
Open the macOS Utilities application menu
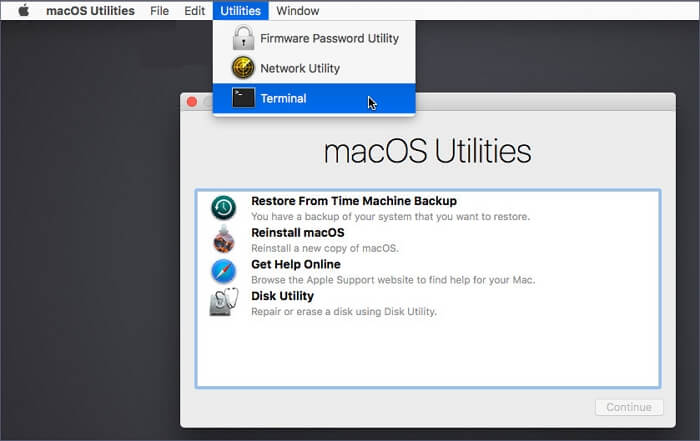pyautogui.click(x=90, y=11)
